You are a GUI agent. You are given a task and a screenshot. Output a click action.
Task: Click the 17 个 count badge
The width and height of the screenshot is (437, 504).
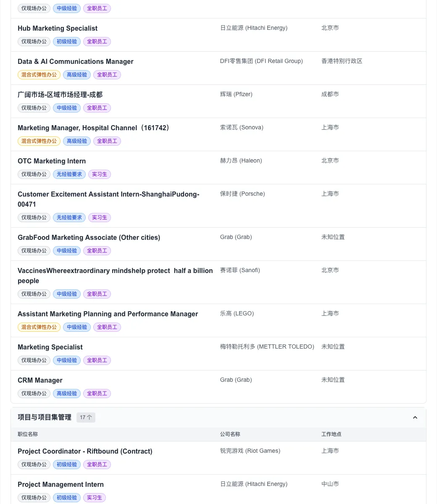point(86,417)
